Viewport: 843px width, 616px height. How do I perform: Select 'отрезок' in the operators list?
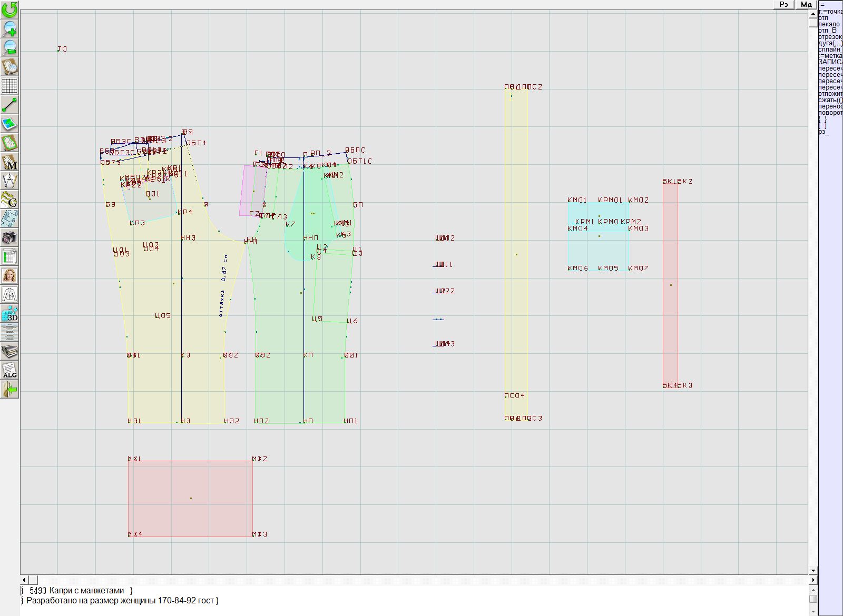(830, 37)
